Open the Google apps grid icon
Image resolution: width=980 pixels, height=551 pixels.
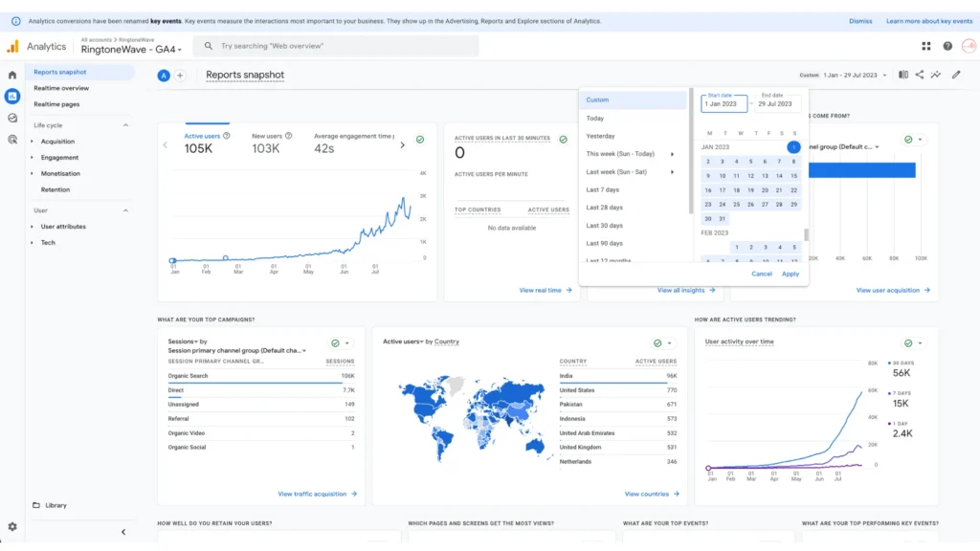click(x=926, y=46)
